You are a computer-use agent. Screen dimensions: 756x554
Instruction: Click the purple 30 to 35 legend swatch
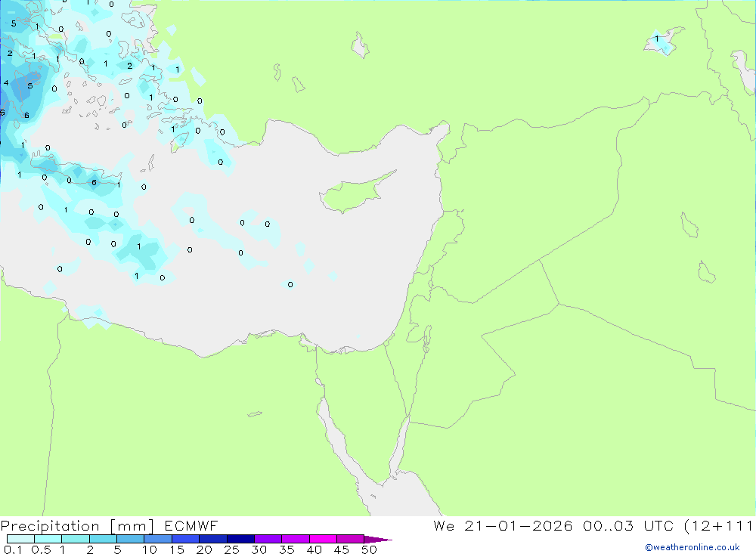point(268,539)
